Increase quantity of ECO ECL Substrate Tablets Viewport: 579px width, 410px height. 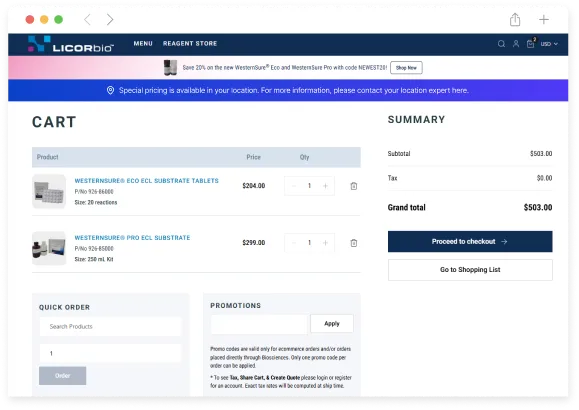click(325, 186)
